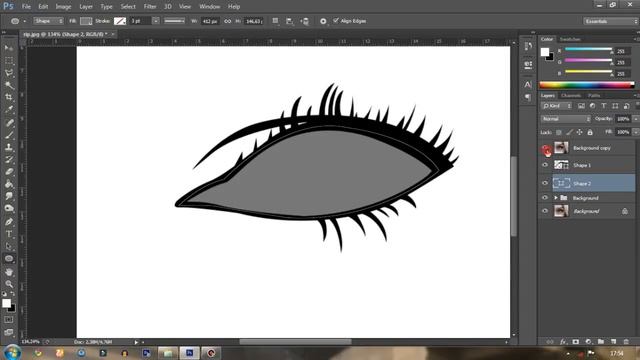Screen dimensions: 640x360
Task: Hide the Shape 2 layer
Action: tap(545, 183)
